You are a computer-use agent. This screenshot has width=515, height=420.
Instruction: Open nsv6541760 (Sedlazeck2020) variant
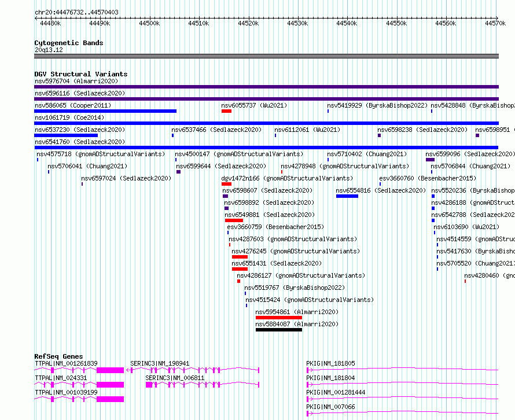tap(80, 142)
